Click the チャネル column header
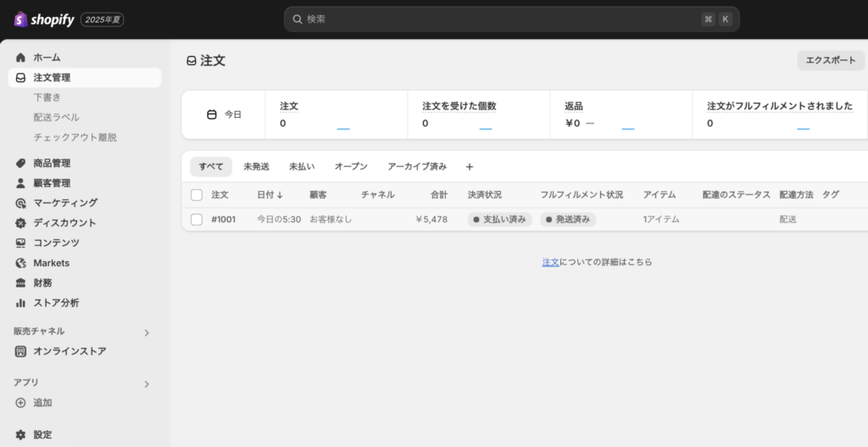The image size is (868, 447). pyautogui.click(x=377, y=195)
